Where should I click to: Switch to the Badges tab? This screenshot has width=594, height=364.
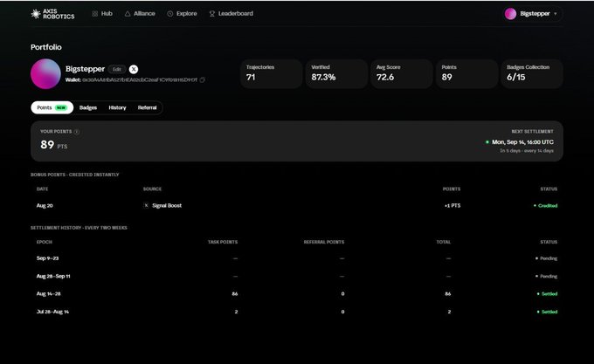(88, 107)
